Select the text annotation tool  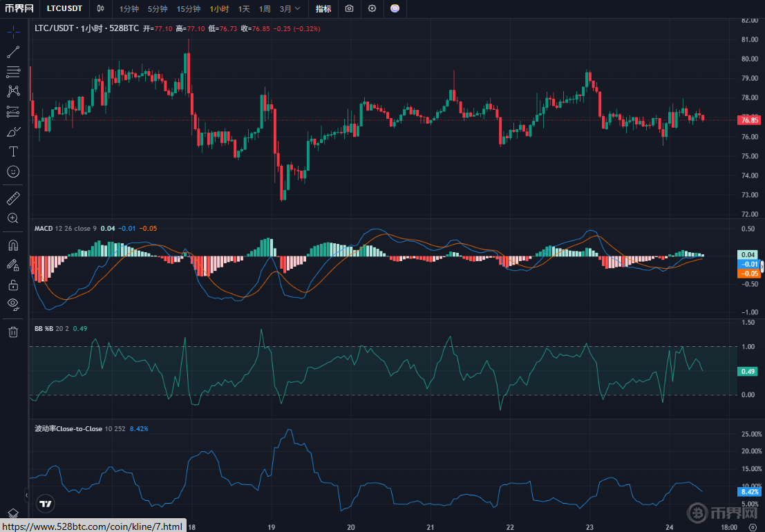13,151
